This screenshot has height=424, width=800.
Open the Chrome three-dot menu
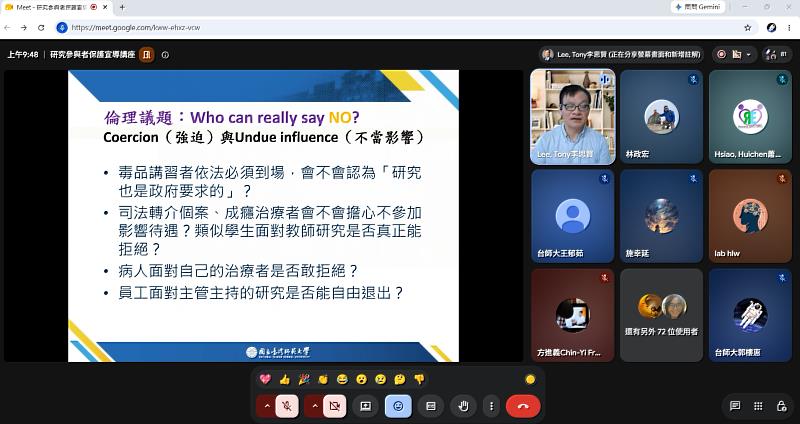789,28
